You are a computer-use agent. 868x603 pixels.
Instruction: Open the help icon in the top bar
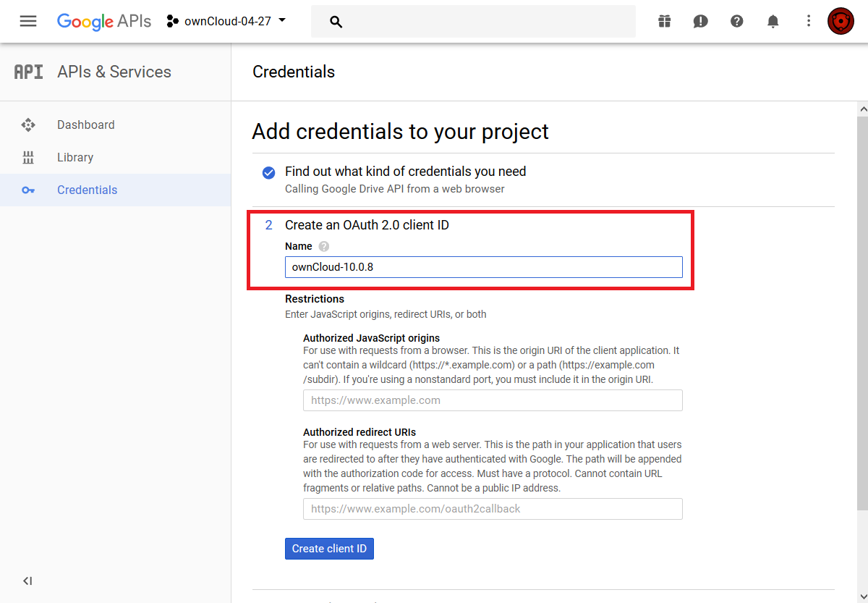pos(736,21)
